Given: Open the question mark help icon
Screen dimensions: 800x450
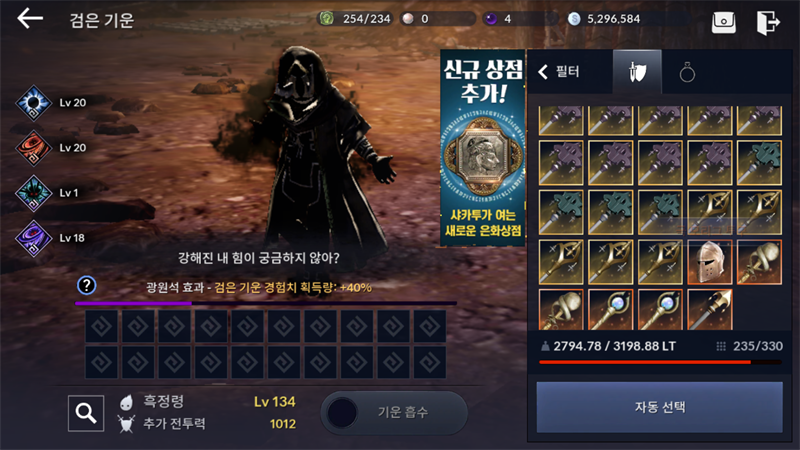Looking at the screenshot, I should [86, 285].
